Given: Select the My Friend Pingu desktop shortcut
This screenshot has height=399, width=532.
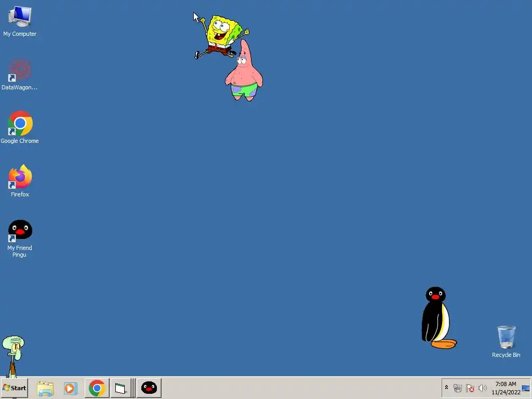Looking at the screenshot, I should 20,238.
